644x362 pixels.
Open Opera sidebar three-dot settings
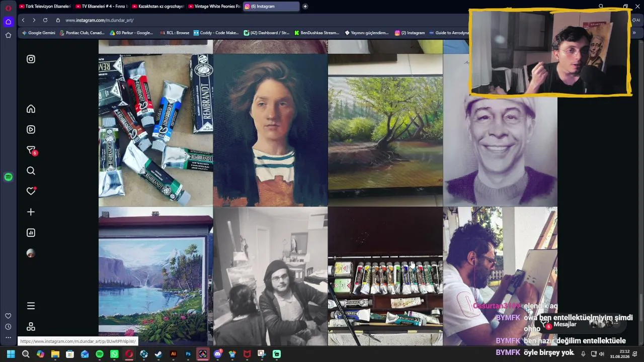click(x=8, y=337)
